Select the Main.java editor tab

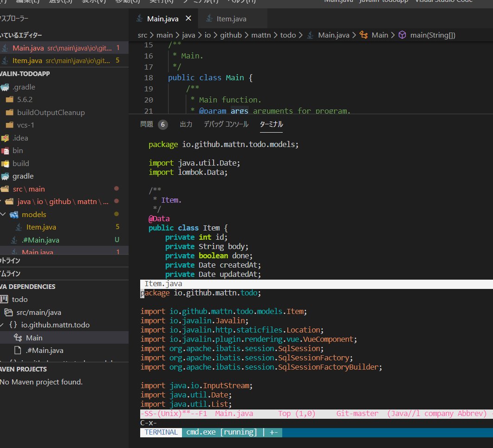click(163, 19)
